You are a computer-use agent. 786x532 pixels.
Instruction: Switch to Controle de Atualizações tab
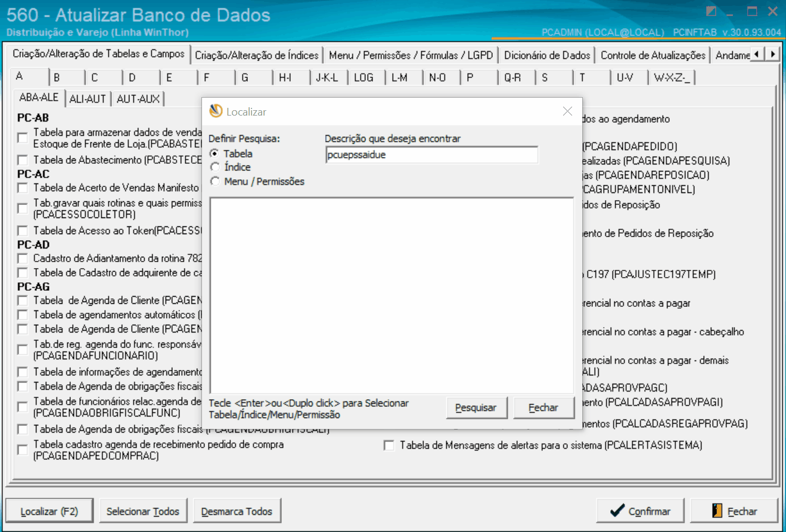tap(653, 55)
